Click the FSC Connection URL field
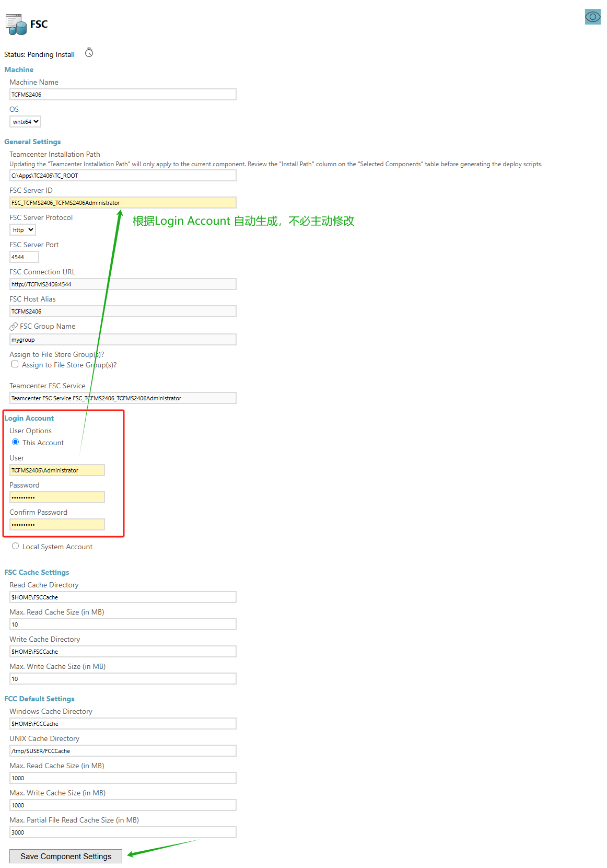Image resolution: width=607 pixels, height=868 pixels. (123, 284)
